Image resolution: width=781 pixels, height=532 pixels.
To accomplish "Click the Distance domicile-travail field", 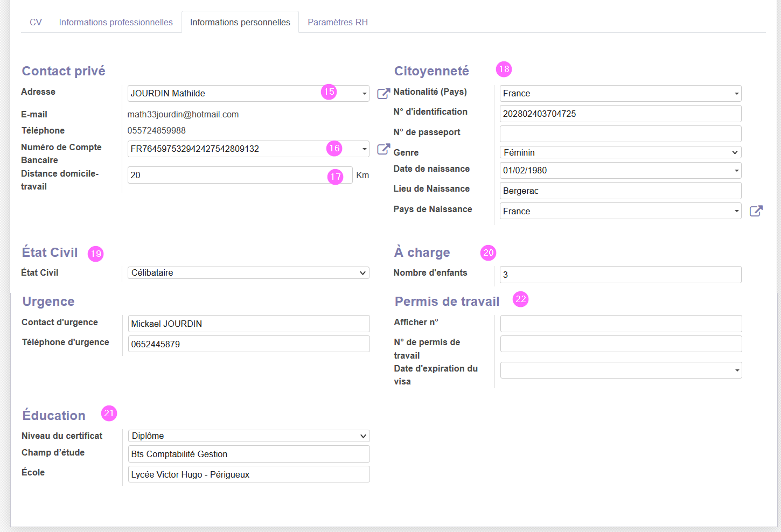I will [x=240, y=175].
